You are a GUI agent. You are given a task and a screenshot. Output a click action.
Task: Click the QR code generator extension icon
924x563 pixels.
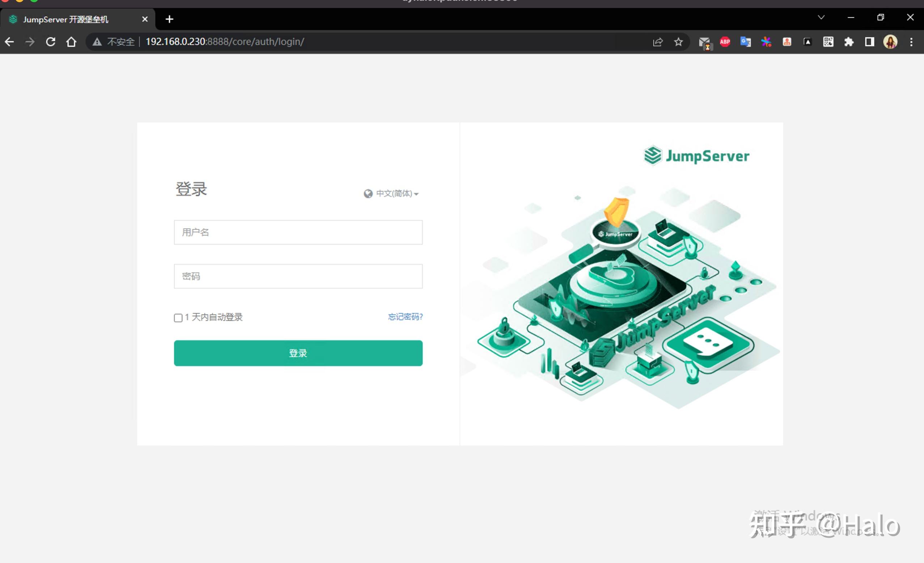click(828, 42)
